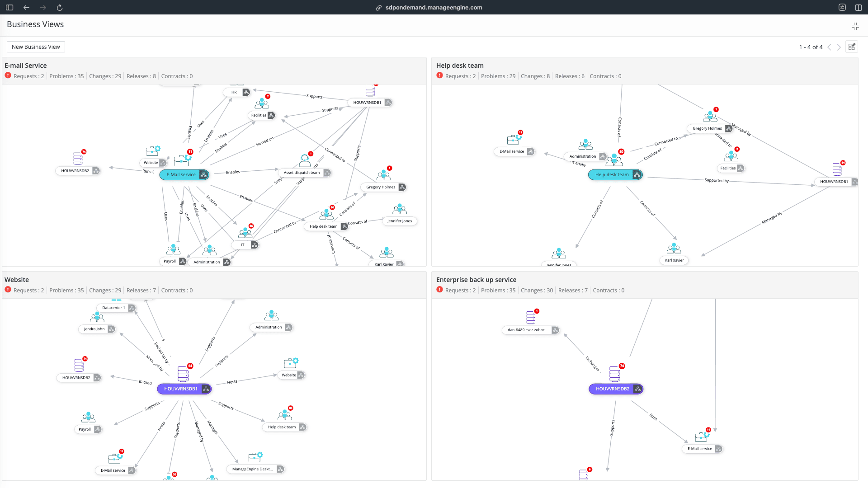The image size is (868, 488).
Task: Open the ManageEngine Deskt... service node
Action: [x=252, y=469]
